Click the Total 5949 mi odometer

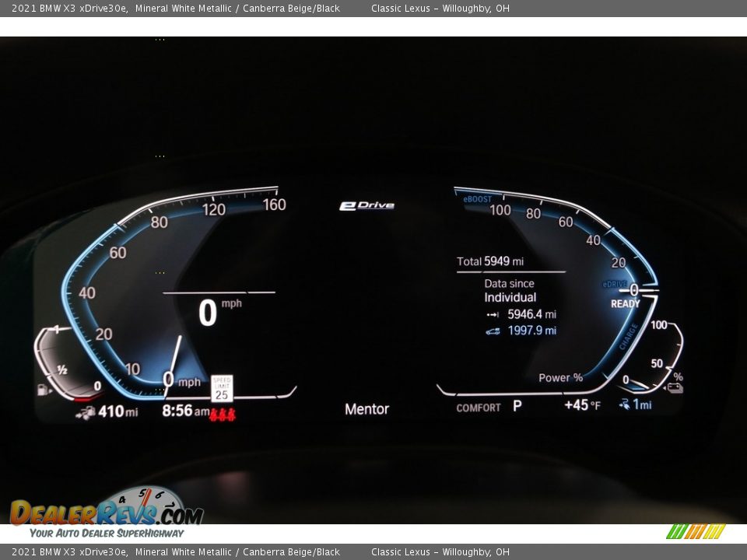(490, 261)
